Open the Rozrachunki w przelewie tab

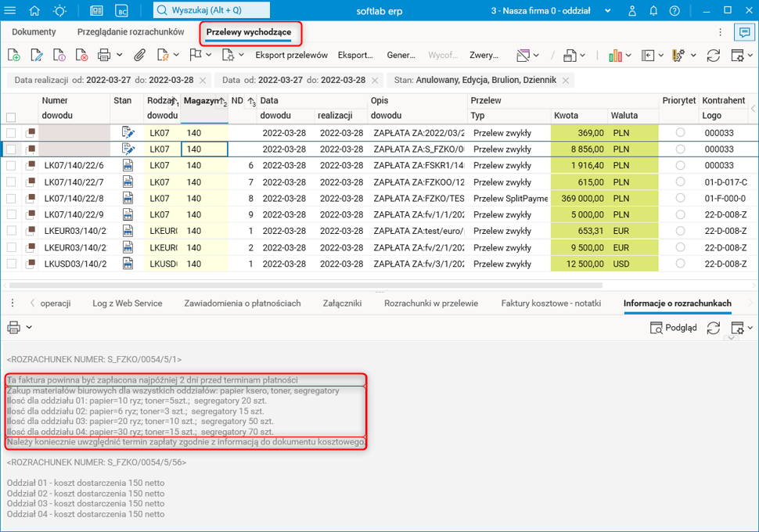pyautogui.click(x=430, y=304)
